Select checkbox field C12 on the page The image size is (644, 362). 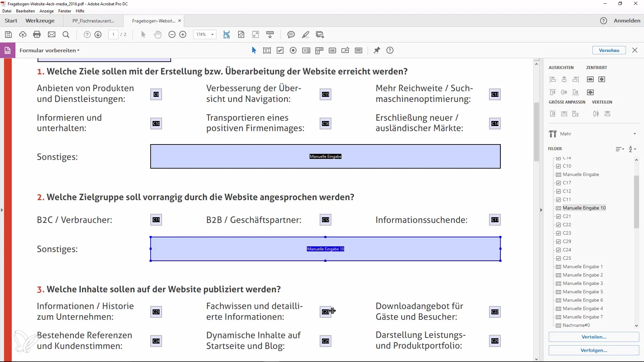click(x=326, y=220)
